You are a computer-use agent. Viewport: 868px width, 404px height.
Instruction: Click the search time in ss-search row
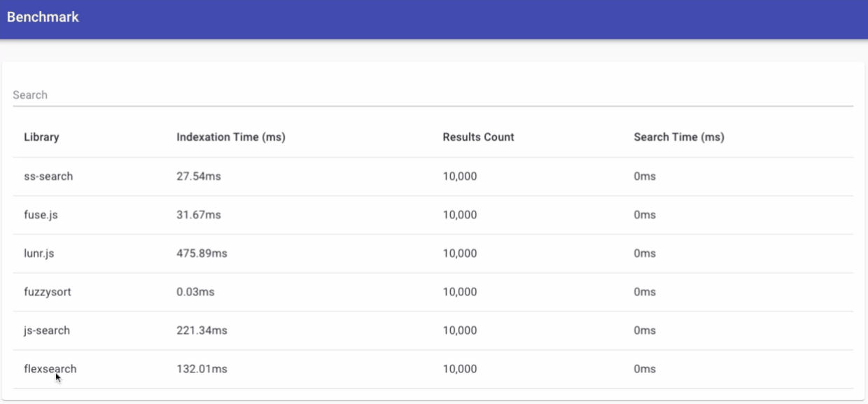[645, 176]
